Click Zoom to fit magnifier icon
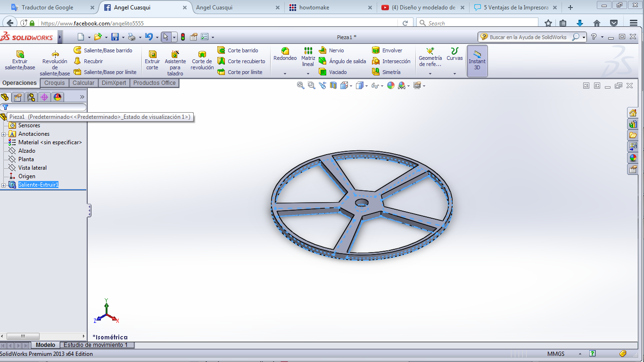 click(300, 85)
